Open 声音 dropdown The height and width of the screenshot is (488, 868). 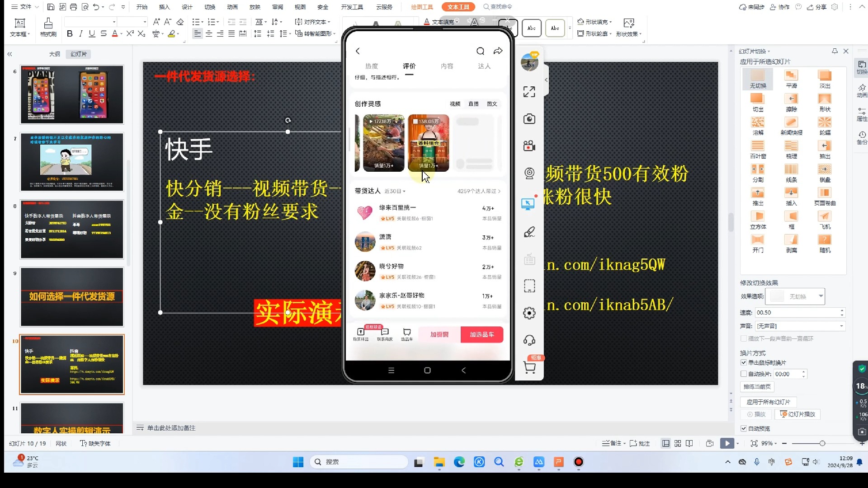point(800,326)
